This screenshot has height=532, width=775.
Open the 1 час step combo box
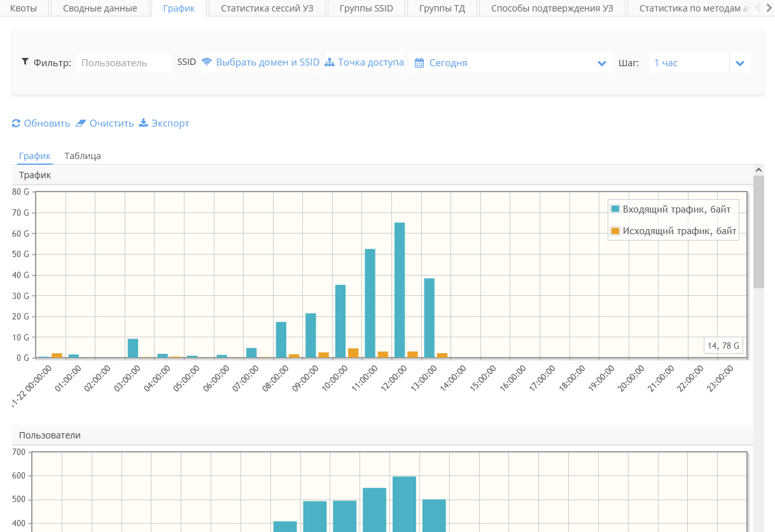click(688, 63)
